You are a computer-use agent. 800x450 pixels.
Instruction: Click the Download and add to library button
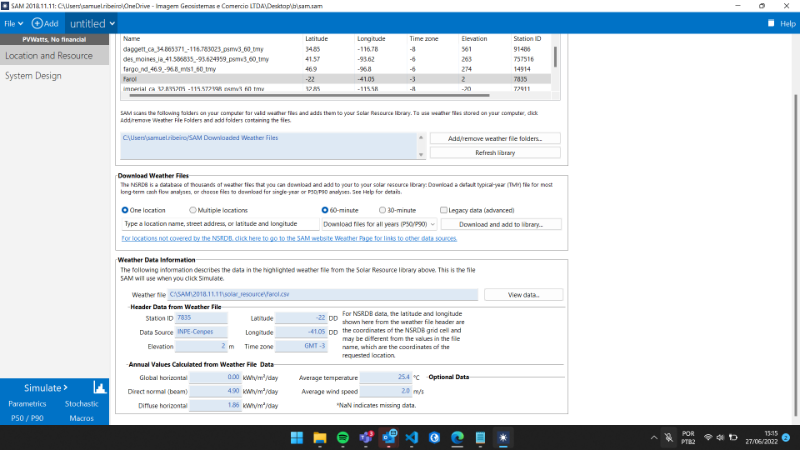(500, 225)
